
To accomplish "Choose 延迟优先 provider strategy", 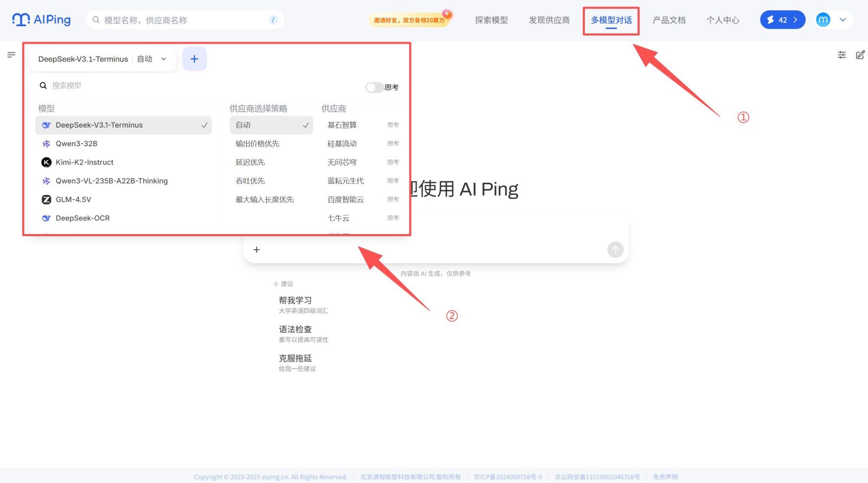I will 250,162.
